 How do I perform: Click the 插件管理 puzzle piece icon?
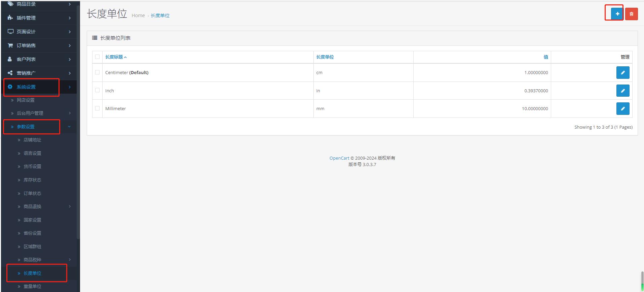pos(10,18)
